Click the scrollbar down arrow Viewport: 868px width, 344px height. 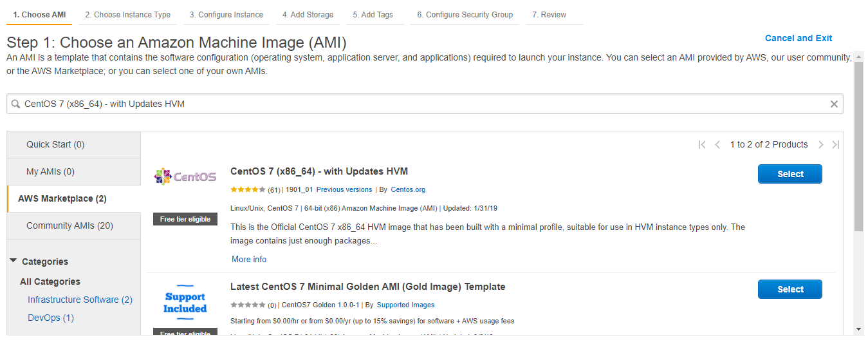click(x=858, y=329)
